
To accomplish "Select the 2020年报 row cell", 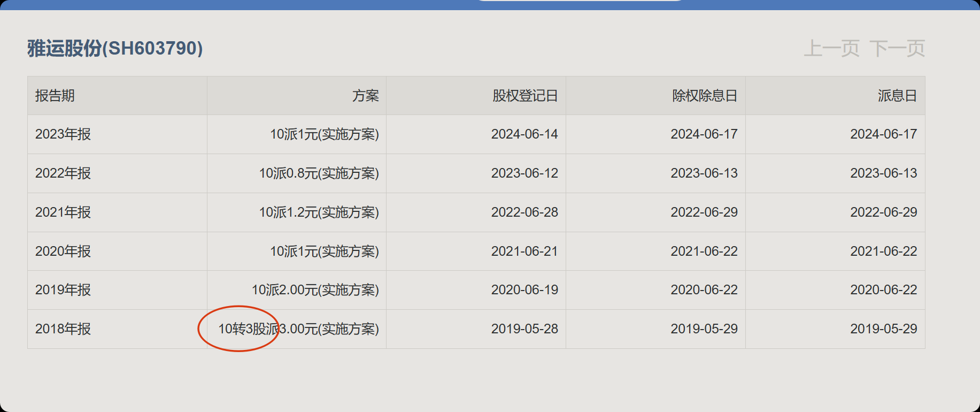I will (63, 251).
